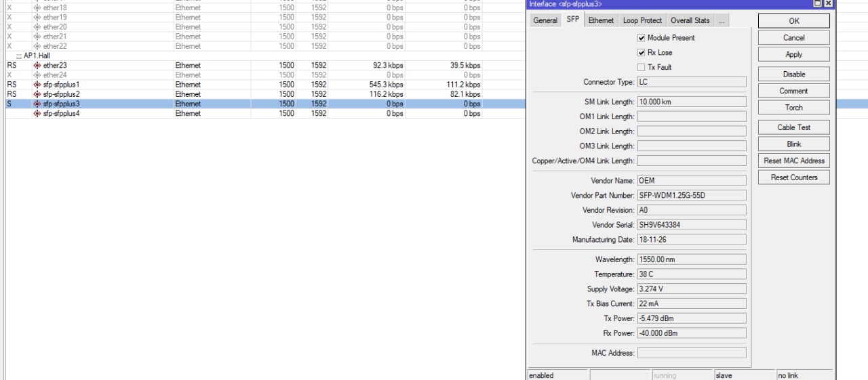Click the ether18 interface icon
Viewport: 868px width, 380px height.
(x=37, y=7)
